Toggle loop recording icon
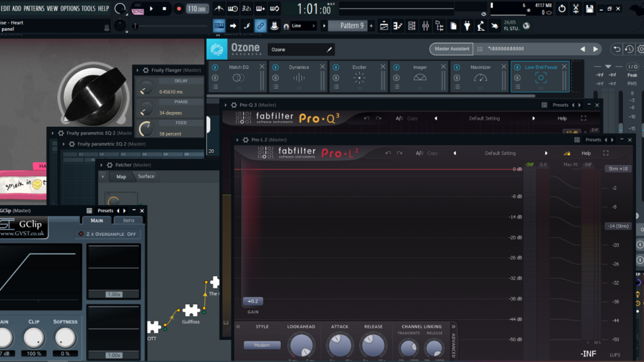This screenshot has height=362, width=644. click(x=274, y=8)
